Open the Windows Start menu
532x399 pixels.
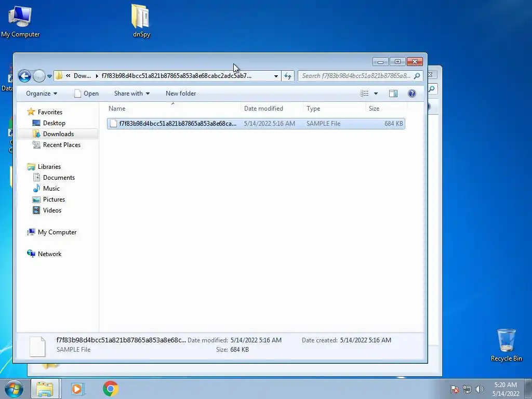click(14, 389)
